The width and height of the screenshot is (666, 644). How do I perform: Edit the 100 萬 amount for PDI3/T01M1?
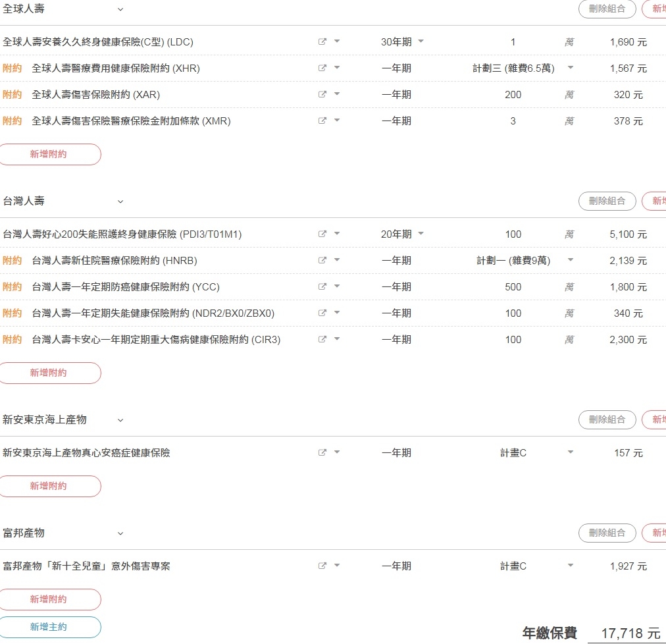point(513,234)
